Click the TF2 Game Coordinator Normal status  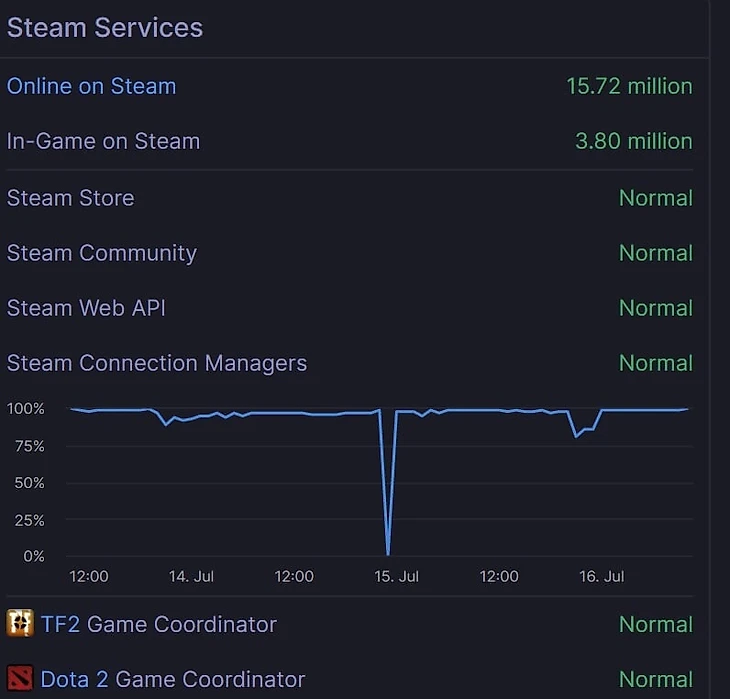coord(655,624)
